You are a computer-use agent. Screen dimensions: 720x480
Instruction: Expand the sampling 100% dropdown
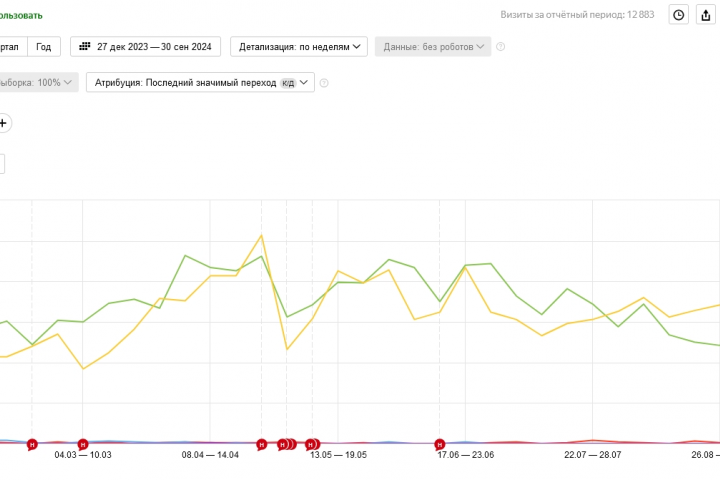point(38,83)
